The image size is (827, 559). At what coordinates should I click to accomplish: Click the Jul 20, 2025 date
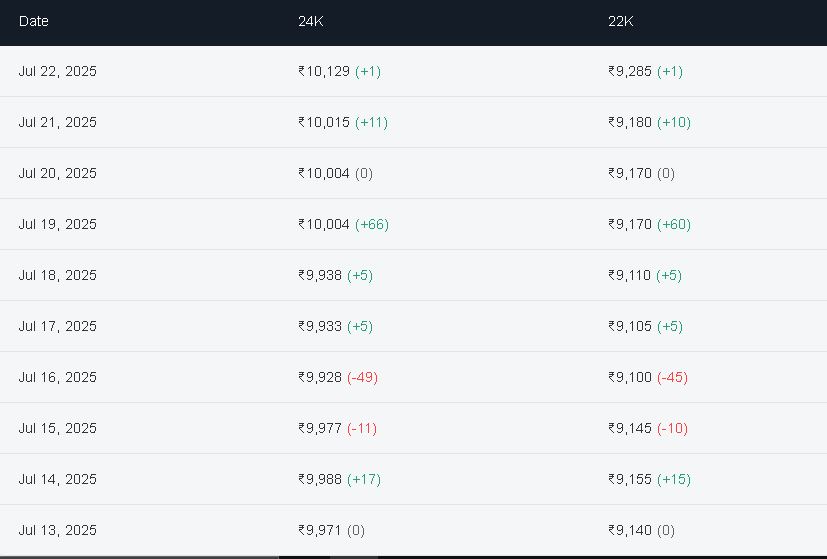[57, 174]
